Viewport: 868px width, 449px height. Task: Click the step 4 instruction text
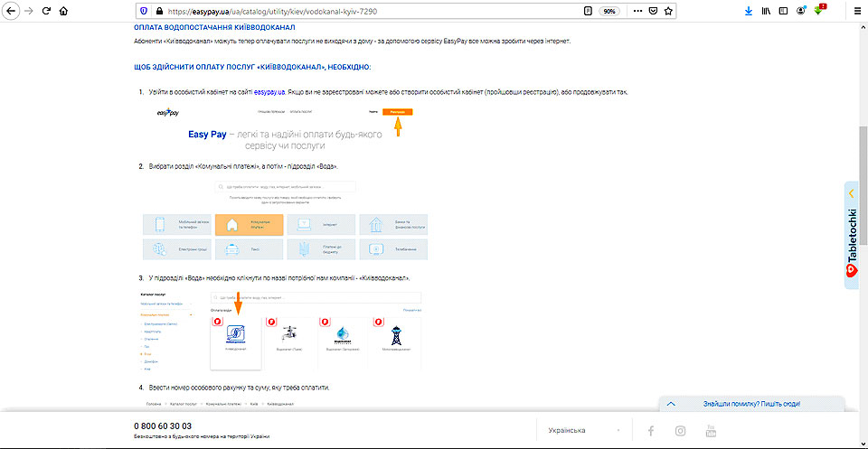(239, 388)
